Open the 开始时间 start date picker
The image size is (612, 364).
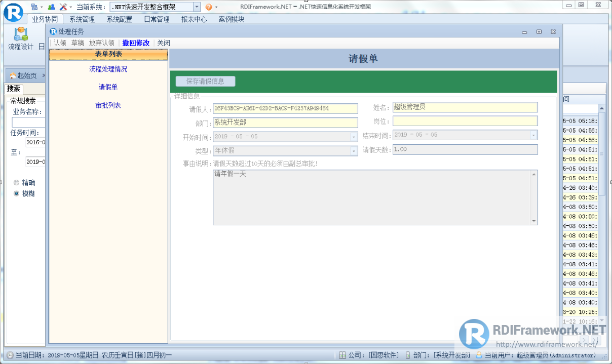(x=355, y=137)
